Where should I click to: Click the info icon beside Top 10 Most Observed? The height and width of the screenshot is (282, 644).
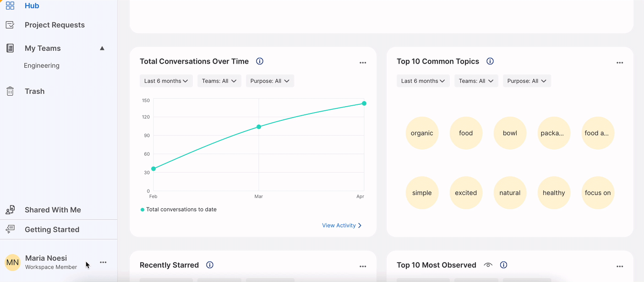coord(504,265)
